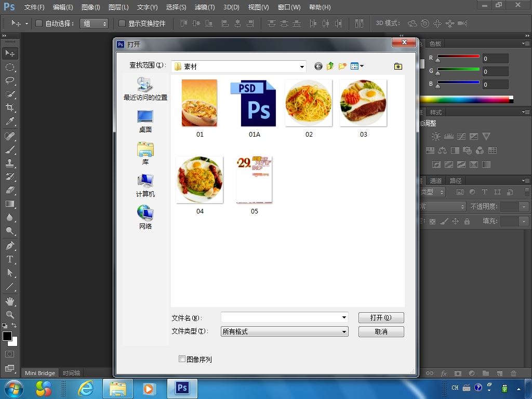
Task: Select the Pen tool
Action: click(x=10, y=245)
